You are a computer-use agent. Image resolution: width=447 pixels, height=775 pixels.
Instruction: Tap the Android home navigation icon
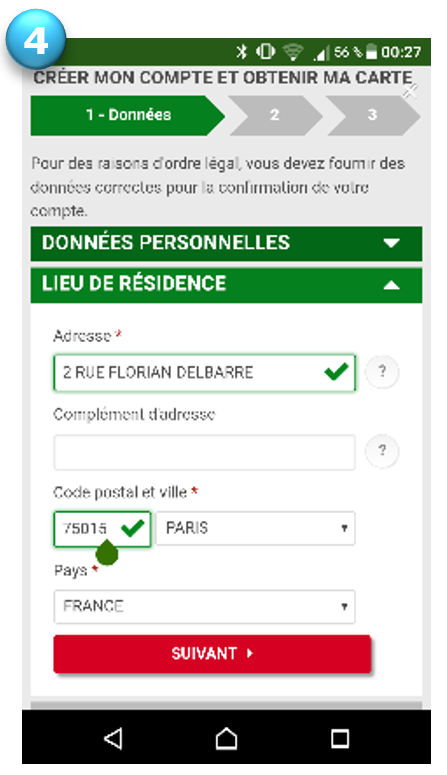pyautogui.click(x=226, y=739)
